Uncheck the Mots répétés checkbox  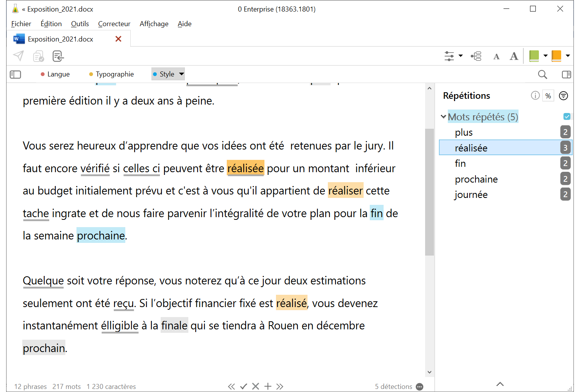[567, 116]
